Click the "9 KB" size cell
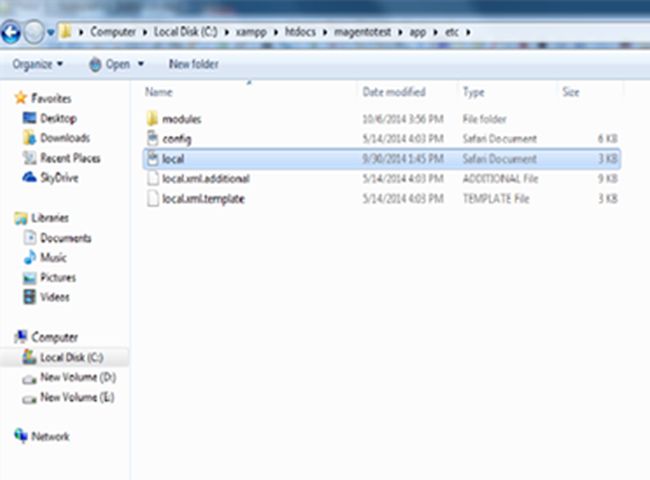Image resolution: width=650 pixels, height=480 pixels. coord(608,179)
